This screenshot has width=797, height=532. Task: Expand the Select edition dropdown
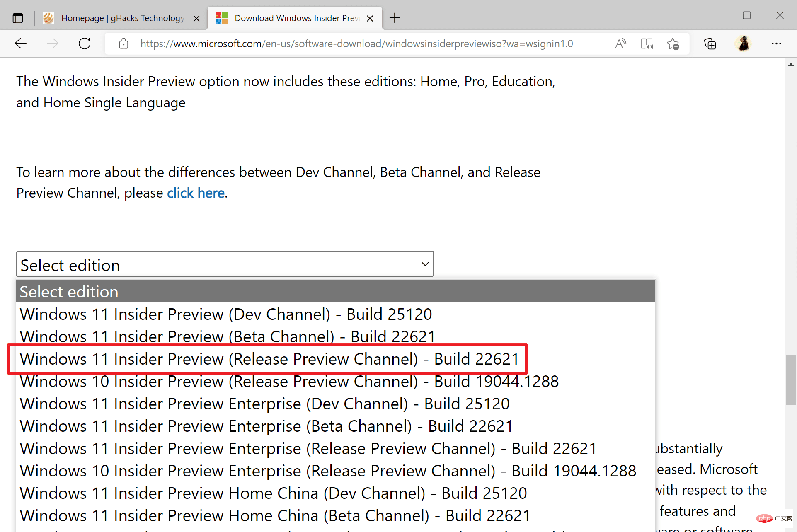point(225,264)
